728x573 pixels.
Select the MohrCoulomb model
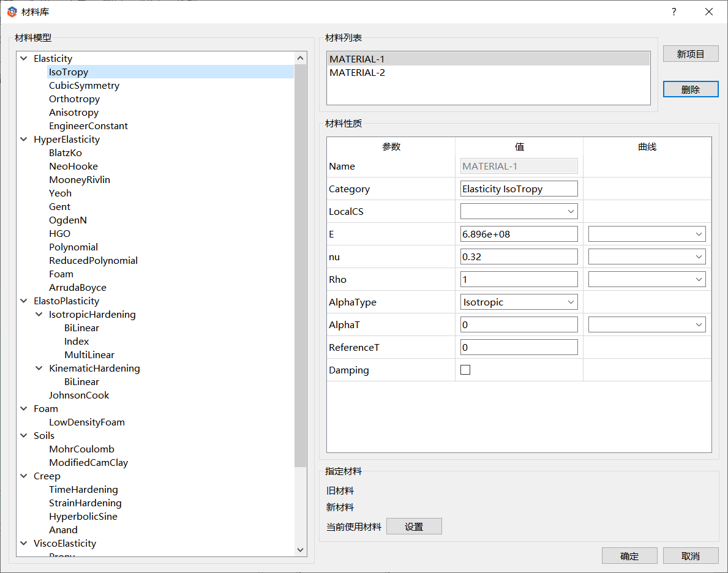81,449
